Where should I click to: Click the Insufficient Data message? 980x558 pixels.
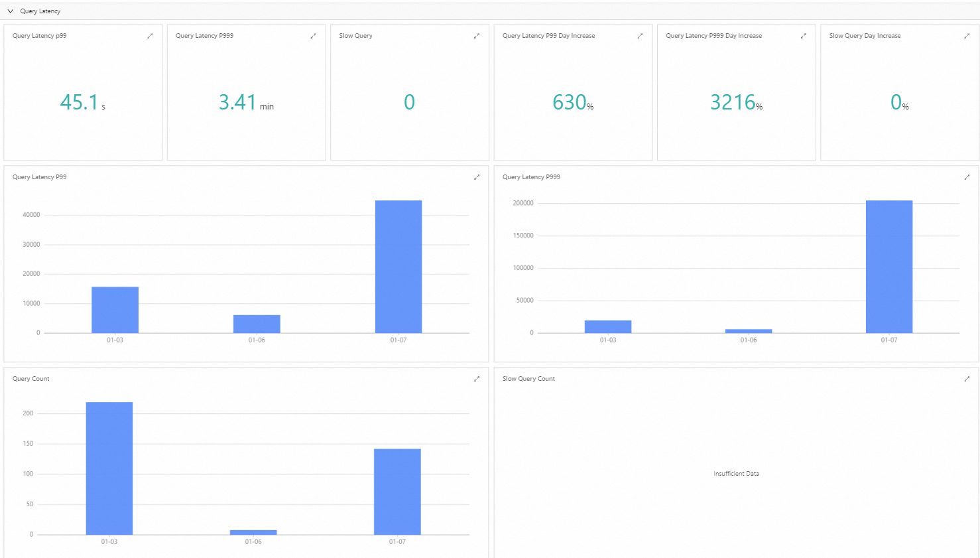[736, 474]
